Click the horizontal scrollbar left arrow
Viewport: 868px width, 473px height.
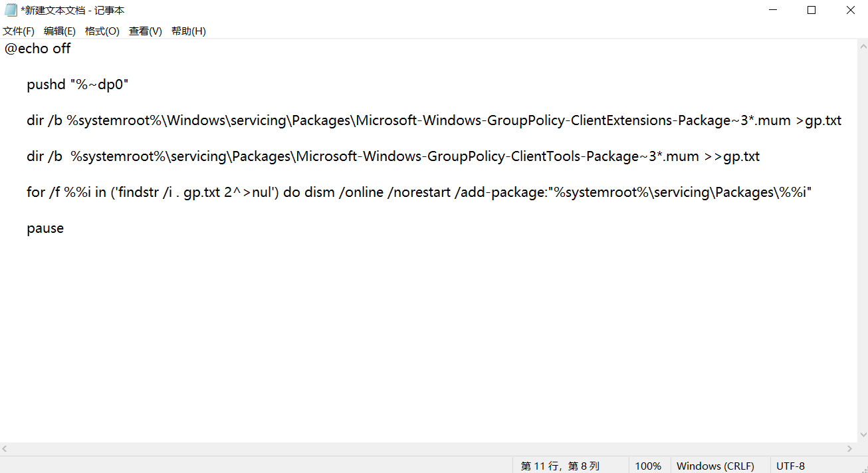6,449
